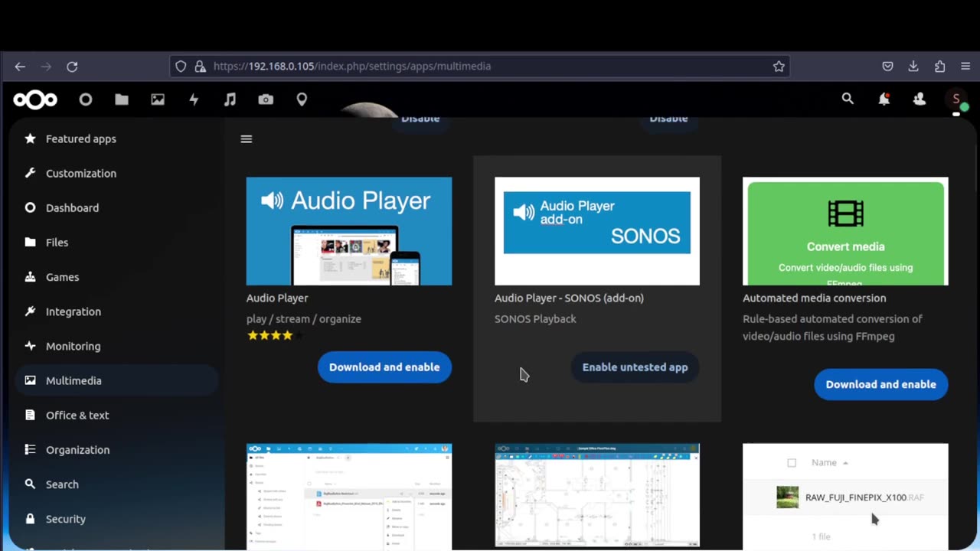
Task: Select Games category
Action: point(116,277)
